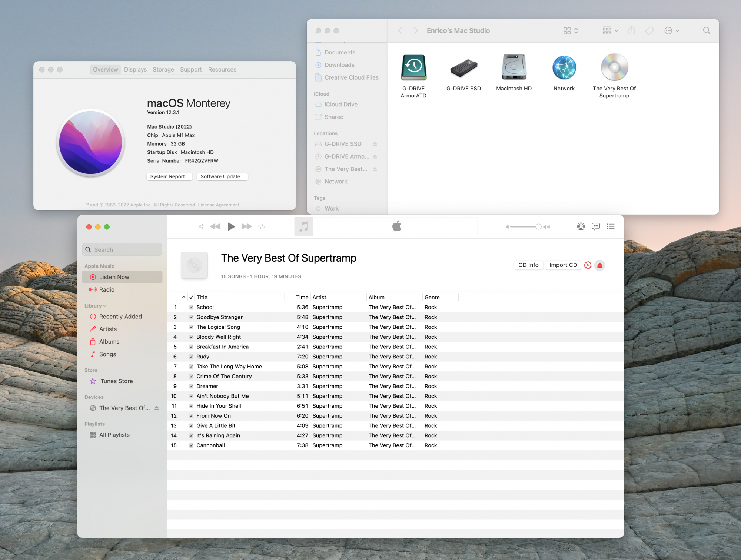741x560 pixels.
Task: Click the Finder search magnifier icon
Action: tap(707, 31)
